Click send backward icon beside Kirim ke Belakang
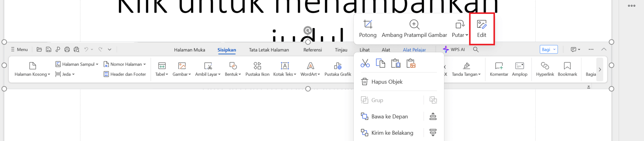644x141 pixels. 433,133
